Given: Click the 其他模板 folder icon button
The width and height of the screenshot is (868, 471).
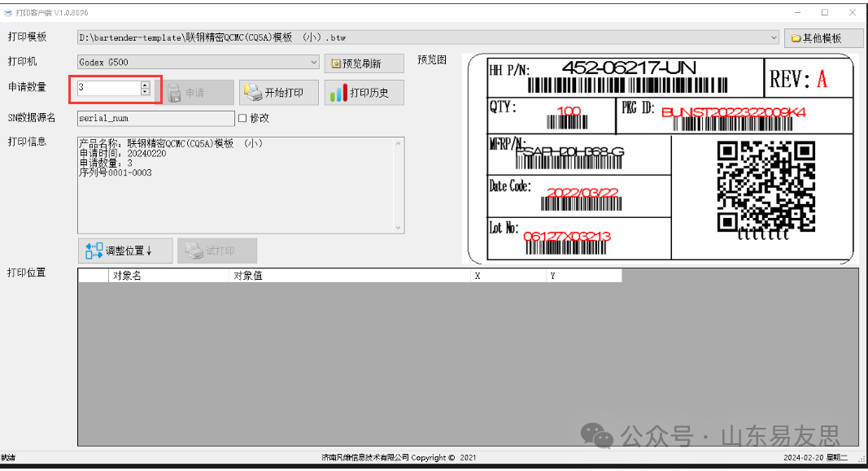Looking at the screenshot, I should (823, 37).
